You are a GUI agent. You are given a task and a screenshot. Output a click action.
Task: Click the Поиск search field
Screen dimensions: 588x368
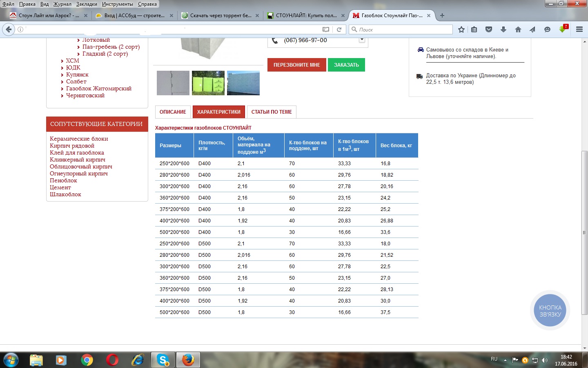click(401, 29)
